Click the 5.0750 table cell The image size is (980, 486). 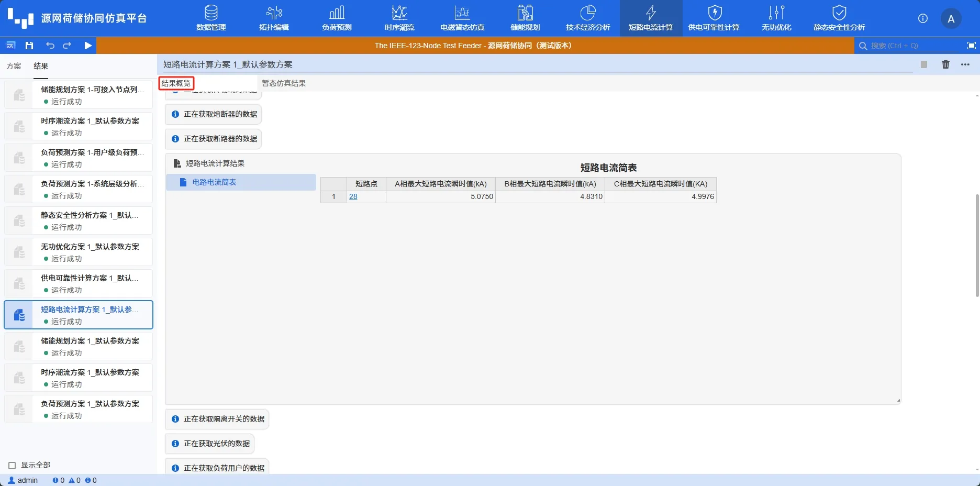[x=441, y=196]
